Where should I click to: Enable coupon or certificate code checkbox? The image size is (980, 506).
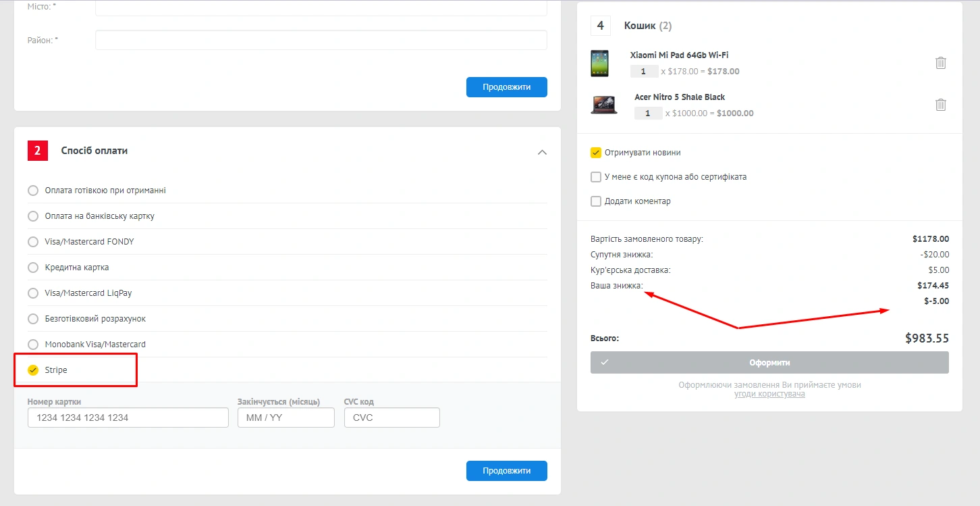pyautogui.click(x=596, y=177)
